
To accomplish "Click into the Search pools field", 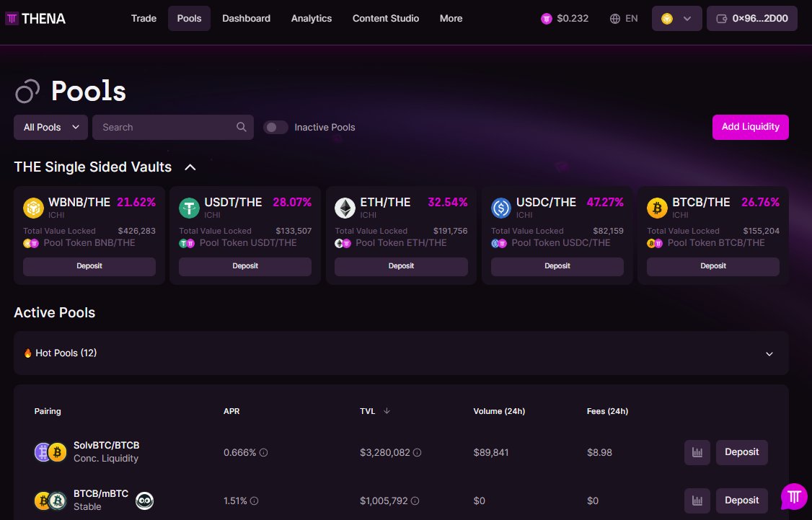I will [x=173, y=128].
